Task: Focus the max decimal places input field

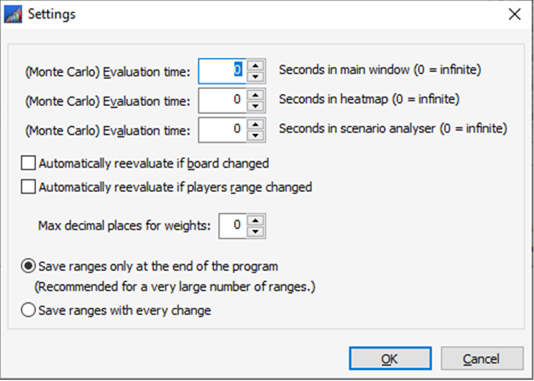Action: 233,226
